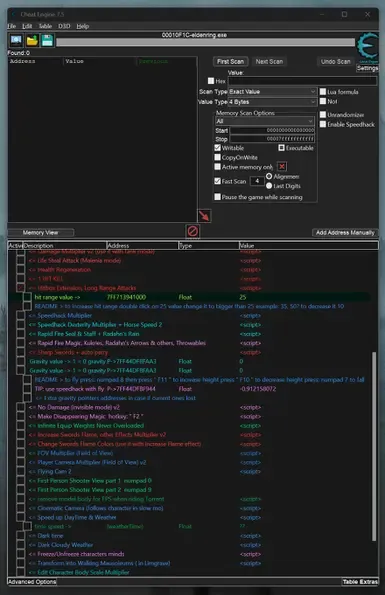Click the scan progress bar

(x=206, y=42)
